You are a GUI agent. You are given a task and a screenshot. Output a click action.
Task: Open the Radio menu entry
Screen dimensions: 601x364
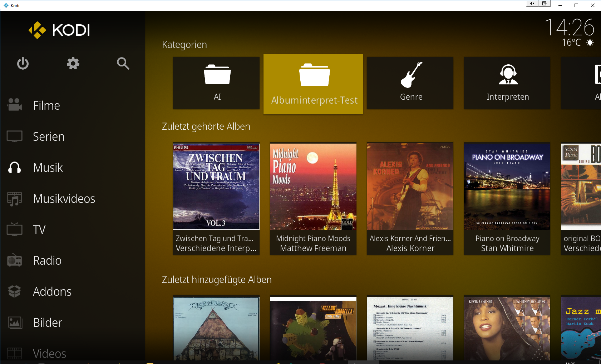47,260
